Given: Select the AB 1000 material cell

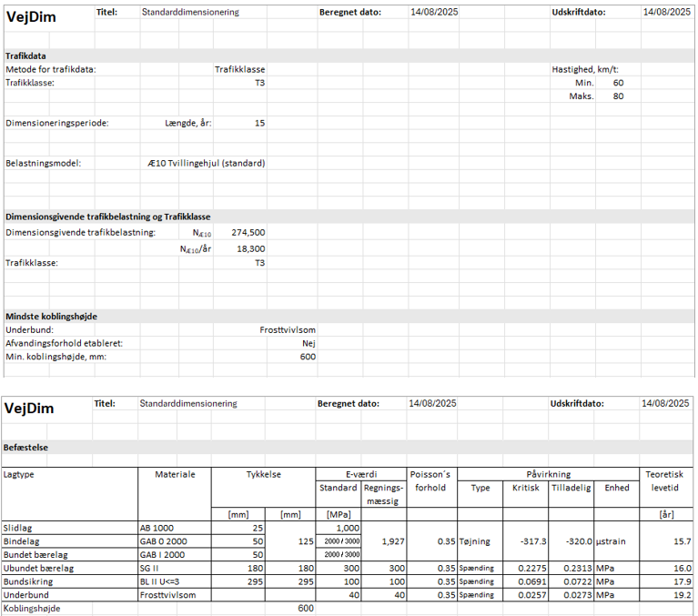Looking at the screenshot, I should (158, 528).
